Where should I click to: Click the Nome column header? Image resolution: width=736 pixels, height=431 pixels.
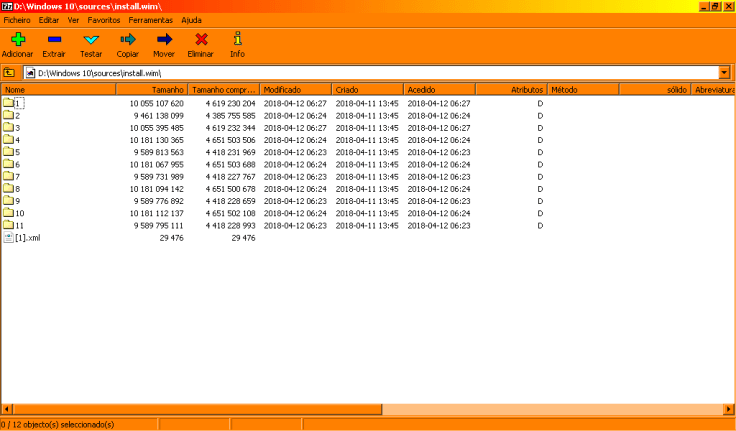(x=60, y=90)
